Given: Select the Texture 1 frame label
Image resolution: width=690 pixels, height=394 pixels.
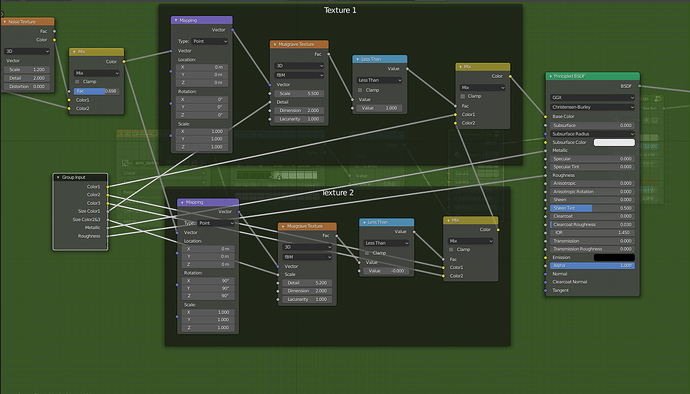Looking at the screenshot, I should (x=340, y=10).
